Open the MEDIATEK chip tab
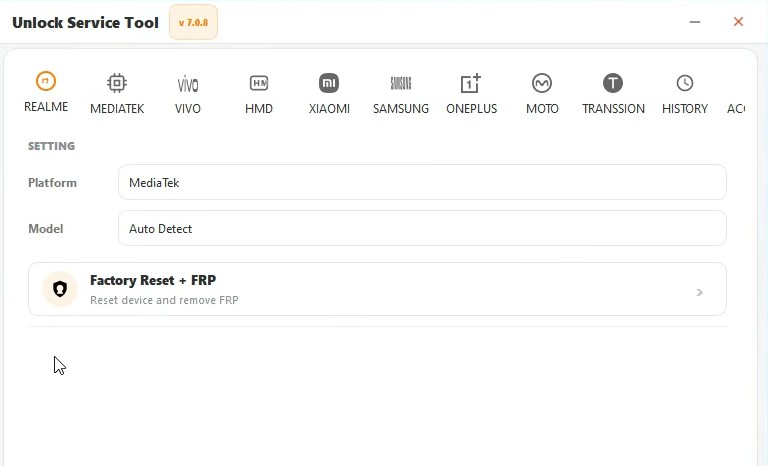768x466 pixels. click(x=117, y=94)
